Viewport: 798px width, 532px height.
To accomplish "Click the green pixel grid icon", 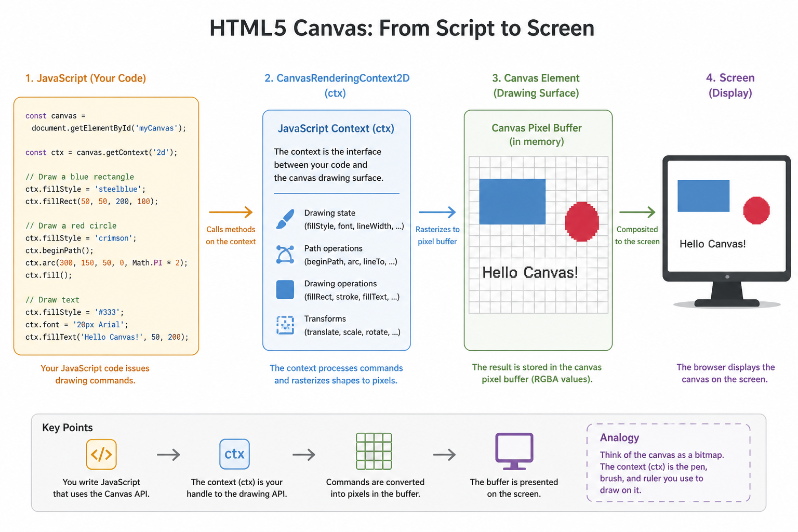I will coord(374,451).
